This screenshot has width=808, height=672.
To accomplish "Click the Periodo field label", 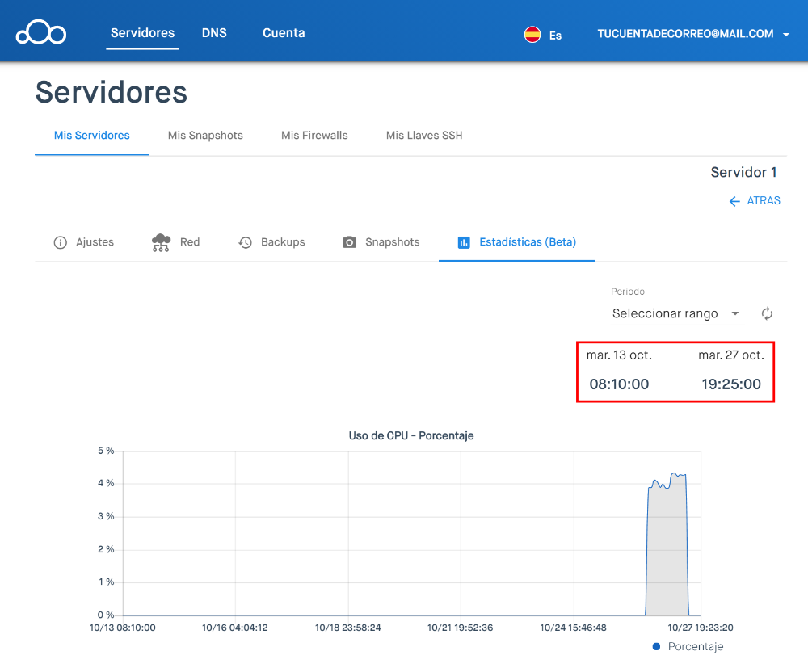I will point(628,292).
